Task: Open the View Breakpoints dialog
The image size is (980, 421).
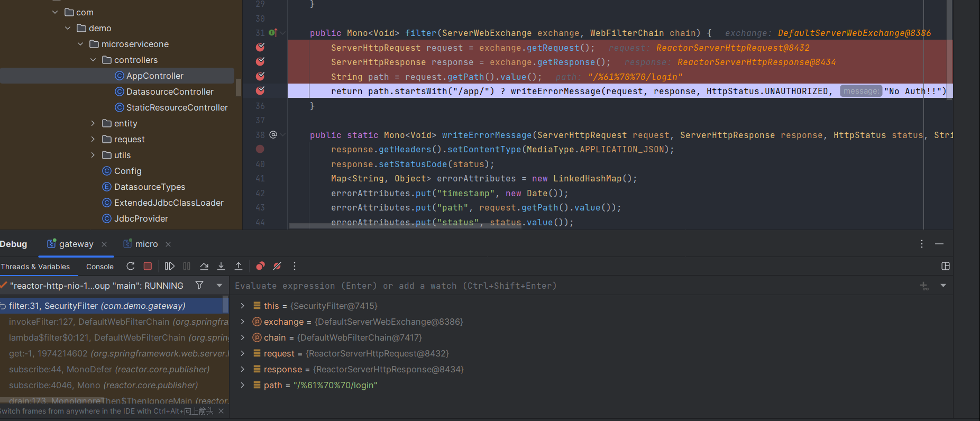Action: (260, 266)
